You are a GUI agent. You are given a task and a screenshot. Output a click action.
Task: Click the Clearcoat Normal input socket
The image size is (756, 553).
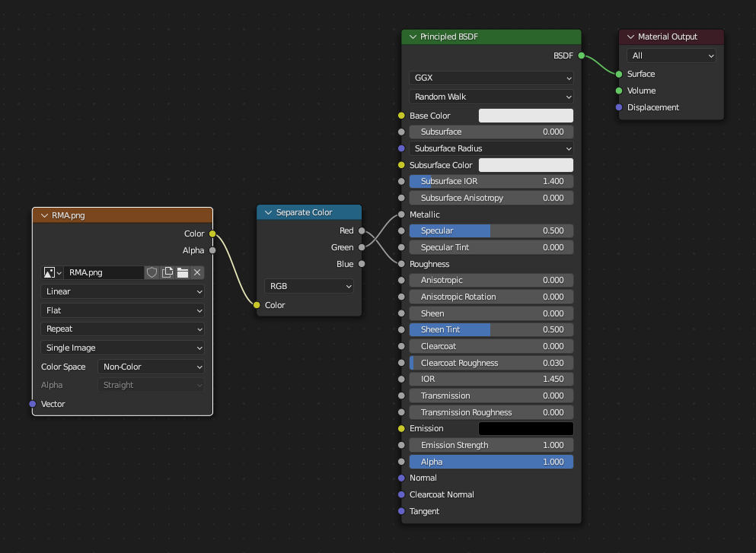401,494
